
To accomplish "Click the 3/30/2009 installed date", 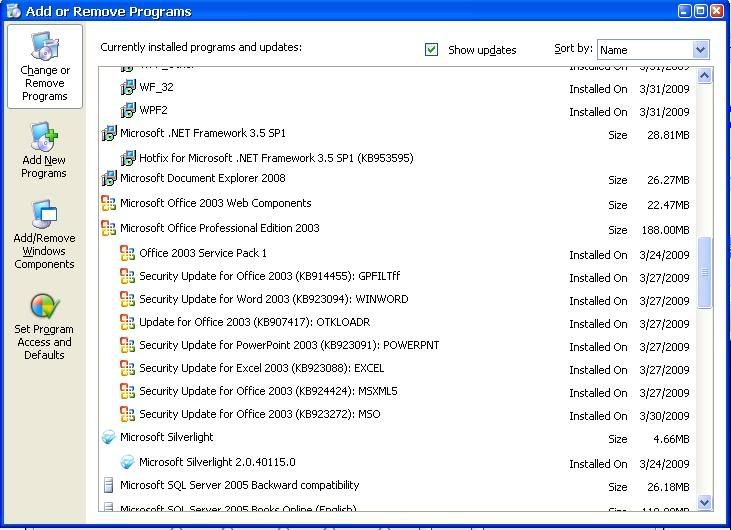I will point(664,416).
